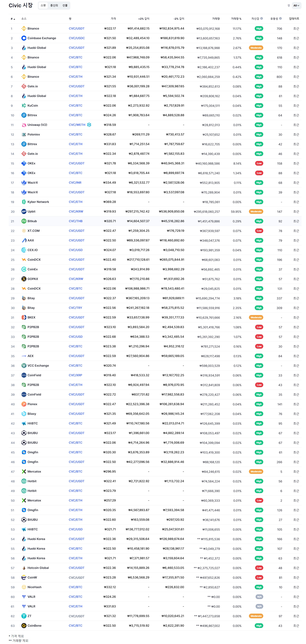Click the 59.95% volume share value
Screen dimensions: 306x644
[x=236, y=211]
